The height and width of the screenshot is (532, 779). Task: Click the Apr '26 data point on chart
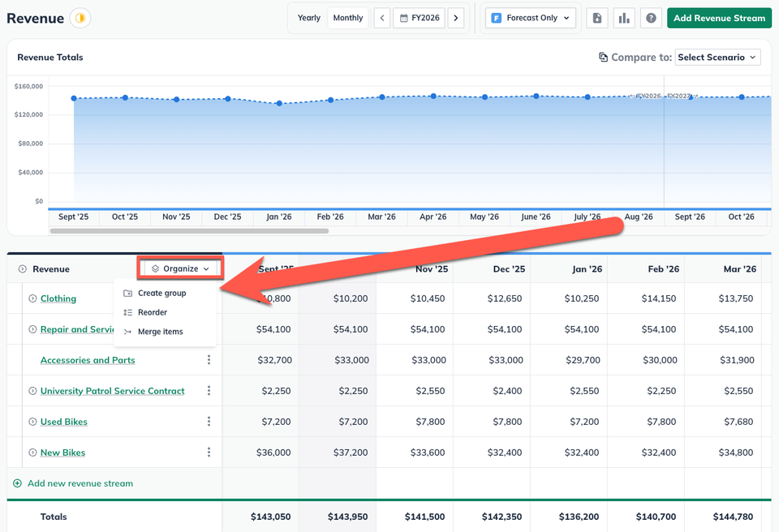pos(433,96)
